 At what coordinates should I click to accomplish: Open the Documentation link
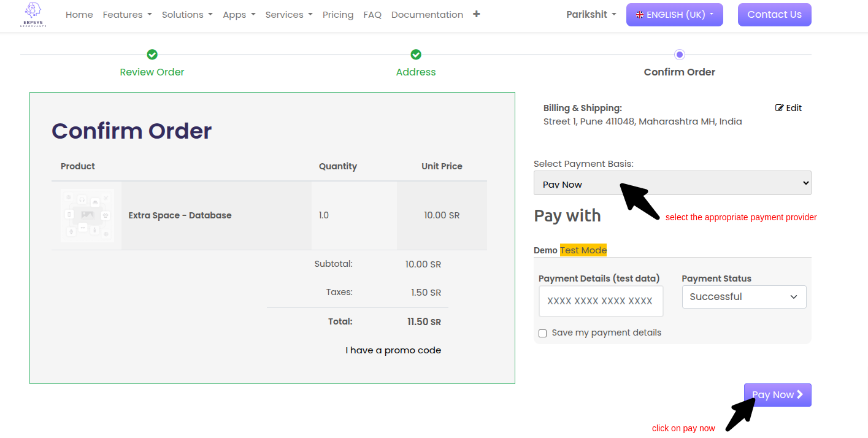point(427,15)
